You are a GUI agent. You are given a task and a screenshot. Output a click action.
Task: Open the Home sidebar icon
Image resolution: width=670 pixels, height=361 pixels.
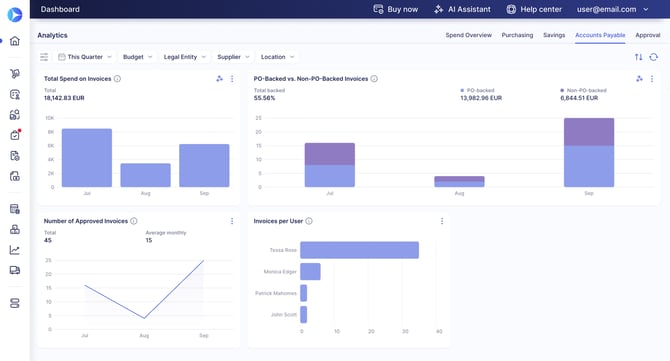coord(15,41)
